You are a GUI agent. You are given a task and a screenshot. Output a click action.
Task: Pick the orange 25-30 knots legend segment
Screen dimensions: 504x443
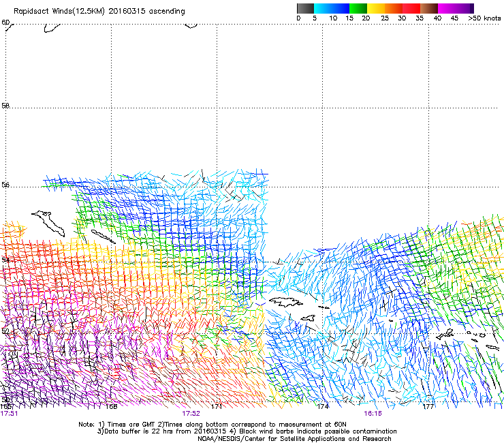point(394,8)
